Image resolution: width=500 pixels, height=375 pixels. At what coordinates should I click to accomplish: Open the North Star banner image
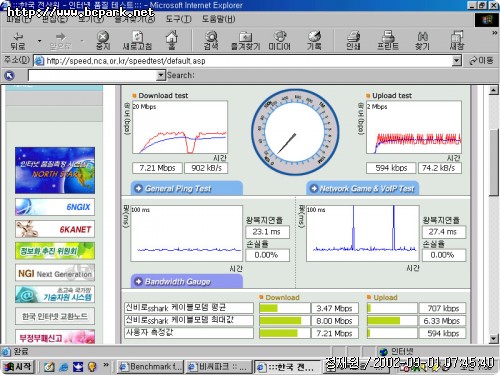[55, 170]
